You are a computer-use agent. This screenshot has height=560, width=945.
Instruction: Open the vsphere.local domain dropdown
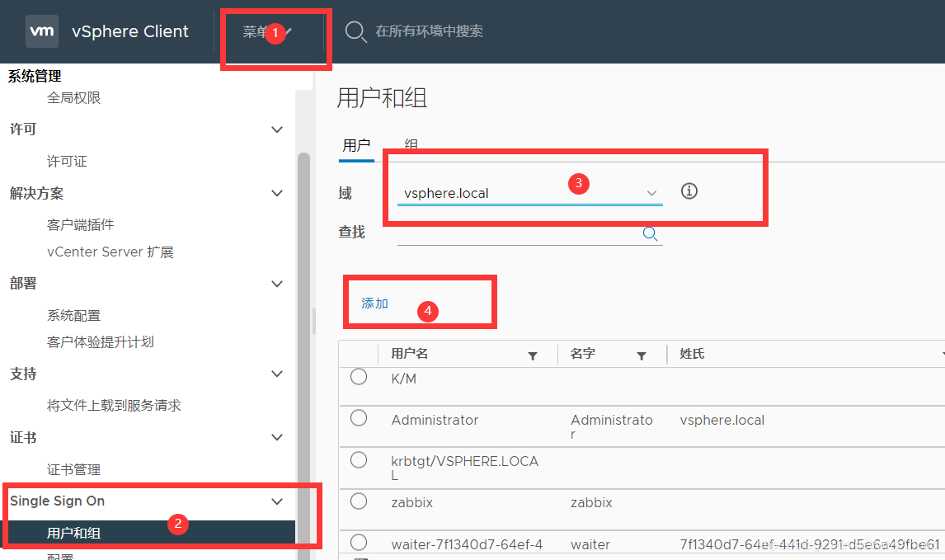click(x=529, y=193)
